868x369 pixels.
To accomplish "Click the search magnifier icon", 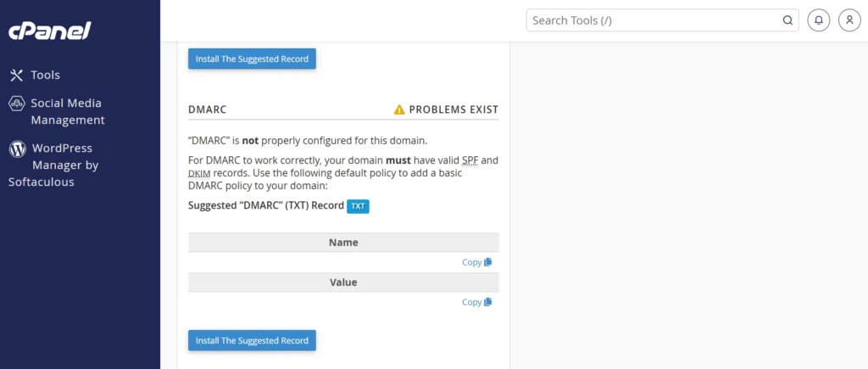I will [x=787, y=20].
